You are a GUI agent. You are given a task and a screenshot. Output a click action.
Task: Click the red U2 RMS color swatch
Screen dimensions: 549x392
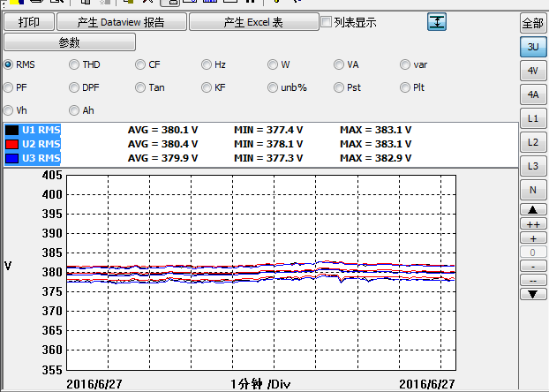click(11, 144)
